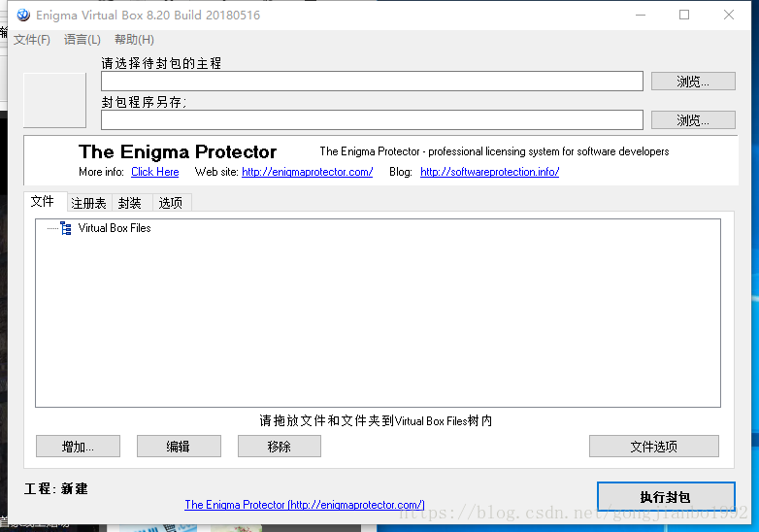Open the bottom The Enigma Protector link

point(305,505)
